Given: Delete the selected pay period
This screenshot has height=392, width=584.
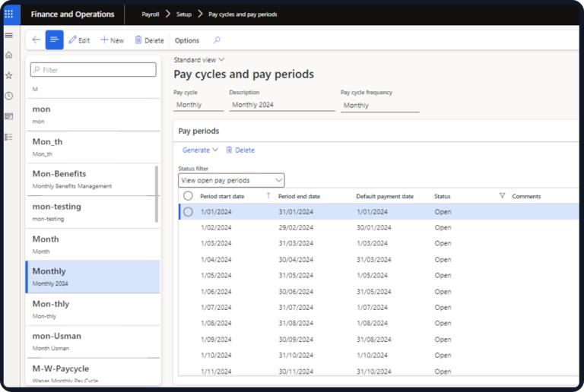Looking at the screenshot, I should (240, 150).
